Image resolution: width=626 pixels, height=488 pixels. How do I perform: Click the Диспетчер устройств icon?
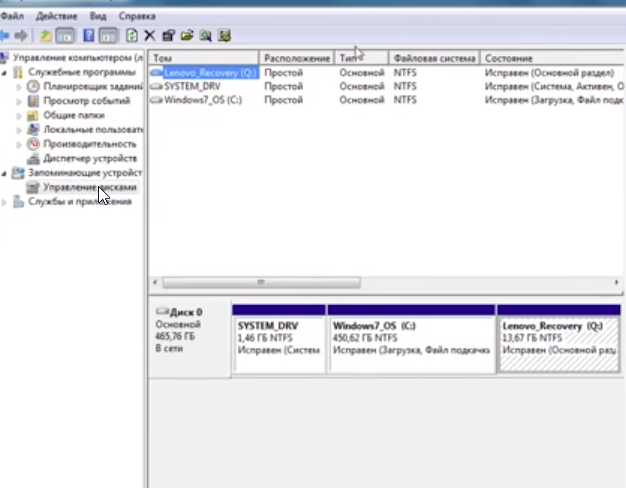pos(33,159)
